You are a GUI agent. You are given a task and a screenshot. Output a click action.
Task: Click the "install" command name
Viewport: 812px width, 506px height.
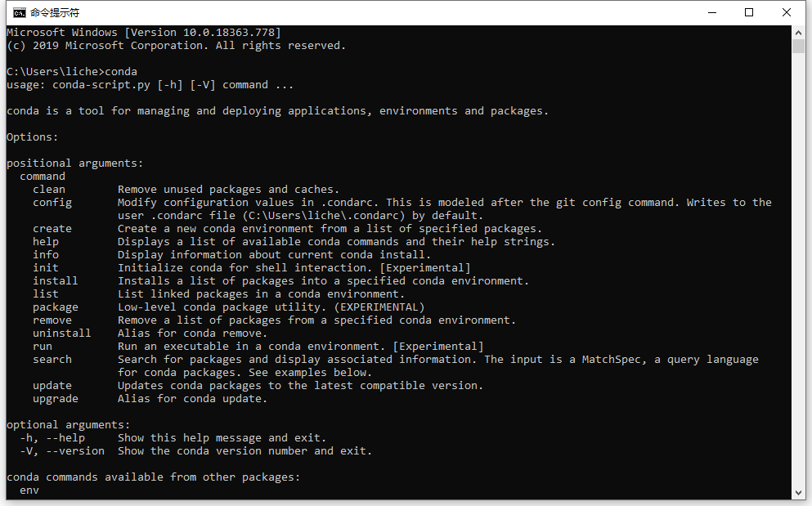tap(56, 281)
